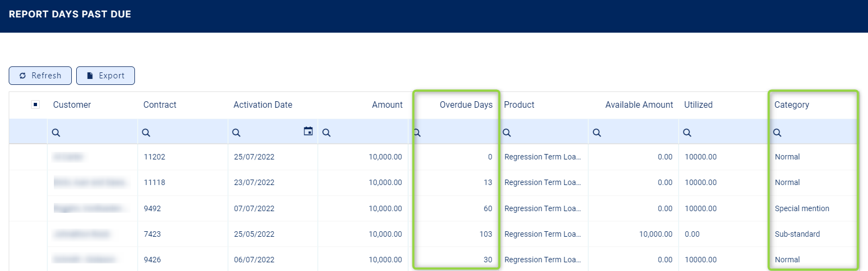The width and height of the screenshot is (868, 271).
Task: Click the Overdue Days filter search icon
Action: point(417,133)
